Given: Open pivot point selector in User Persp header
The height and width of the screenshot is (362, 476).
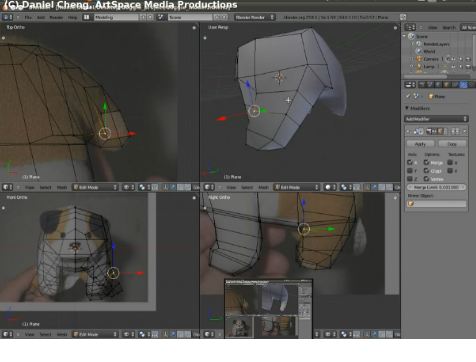Looking at the screenshot, I should (x=346, y=187).
